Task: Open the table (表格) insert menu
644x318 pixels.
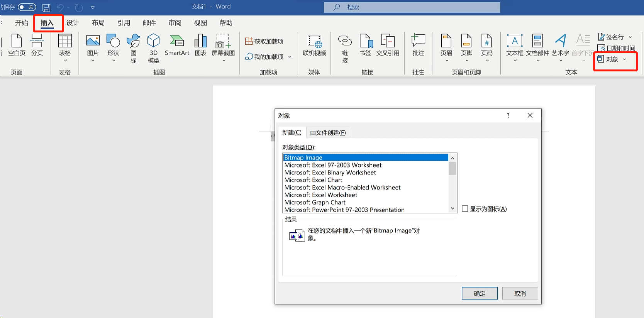Action: (x=65, y=48)
